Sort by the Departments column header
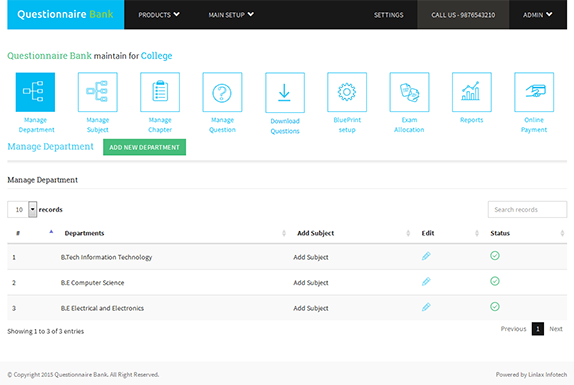 [x=84, y=233]
